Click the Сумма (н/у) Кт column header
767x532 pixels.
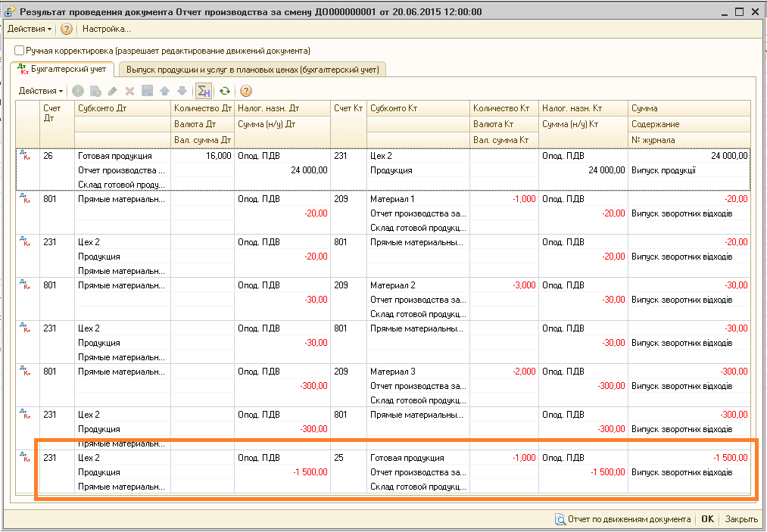(x=583, y=124)
